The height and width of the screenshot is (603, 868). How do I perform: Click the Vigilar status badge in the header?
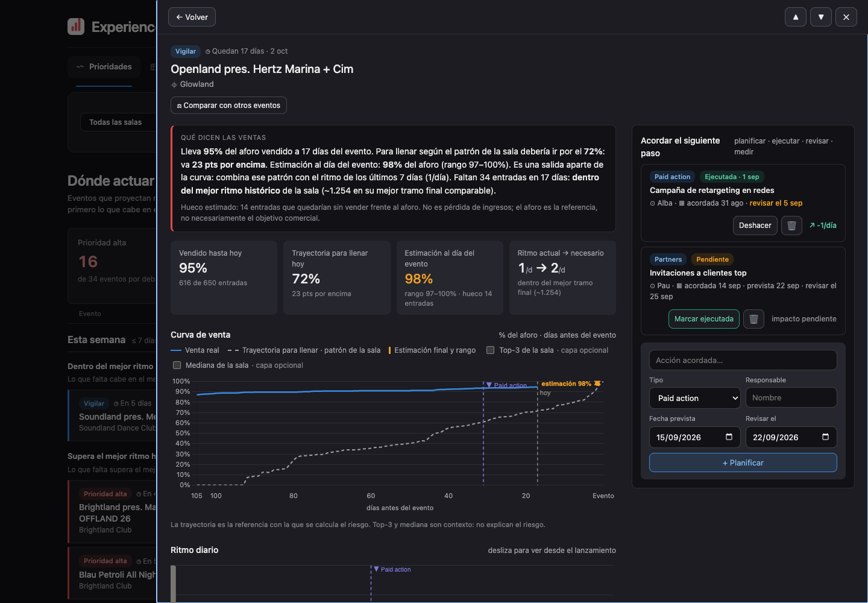[186, 51]
